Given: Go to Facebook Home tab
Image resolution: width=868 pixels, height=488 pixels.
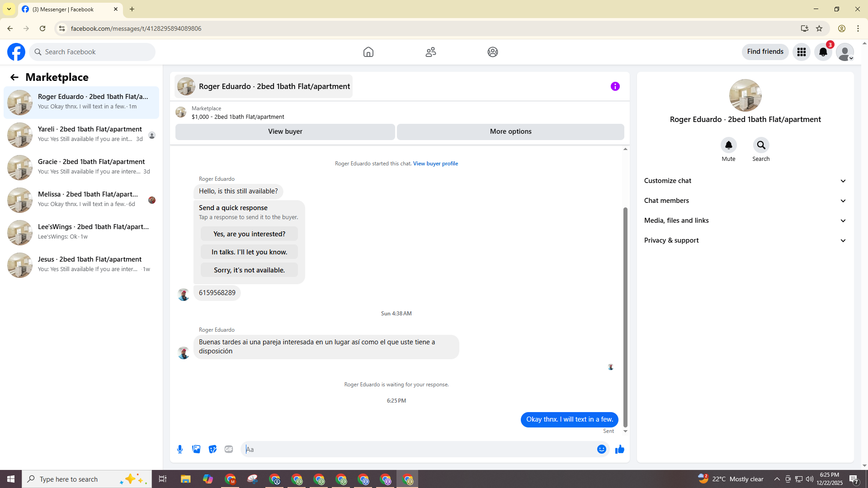Looking at the screenshot, I should point(368,52).
